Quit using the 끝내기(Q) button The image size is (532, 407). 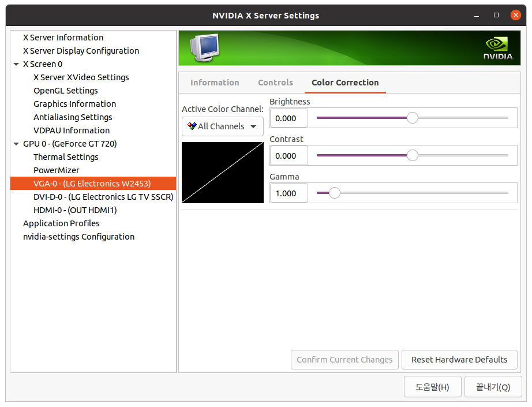click(493, 387)
